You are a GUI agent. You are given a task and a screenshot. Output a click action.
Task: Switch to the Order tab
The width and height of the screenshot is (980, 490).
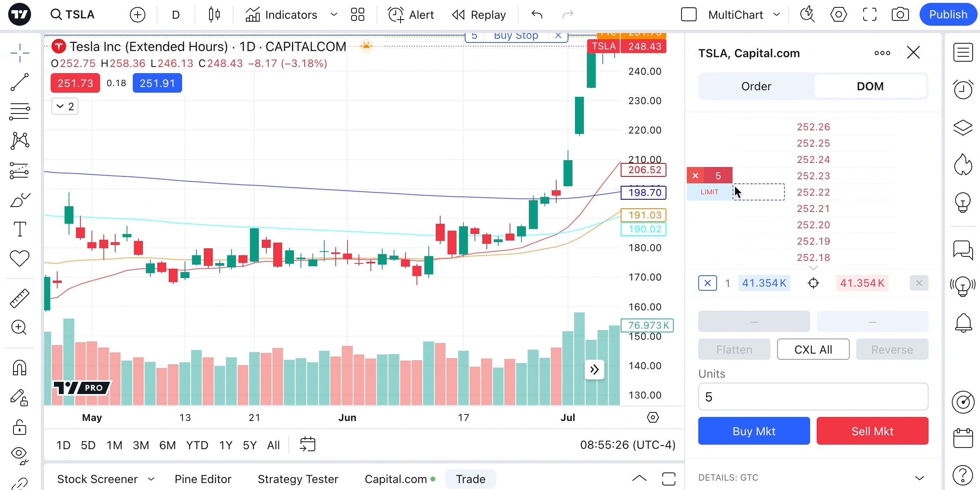click(x=756, y=87)
